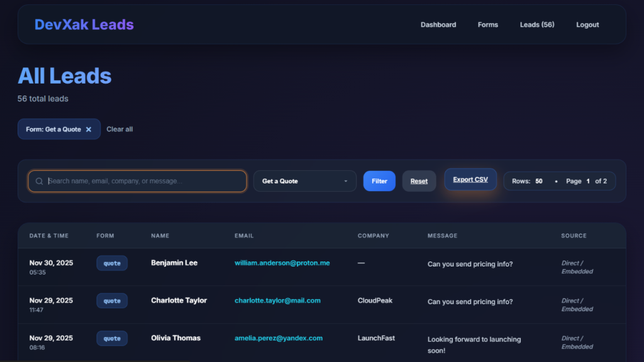644x362 pixels.
Task: Navigate to the Dashboard section
Action: [x=438, y=25]
